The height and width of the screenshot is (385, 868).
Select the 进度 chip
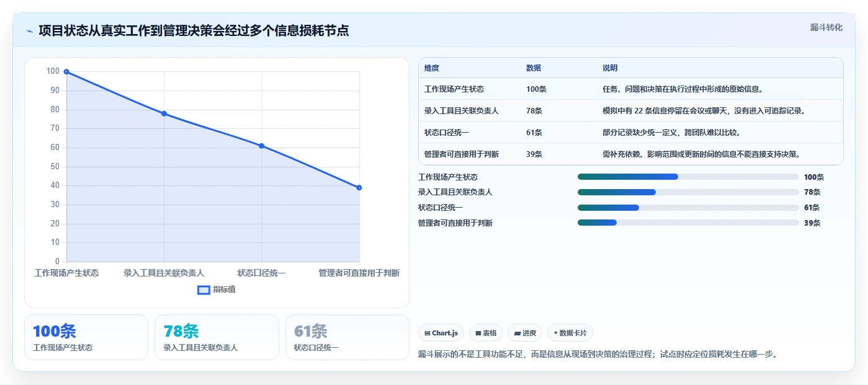tap(525, 333)
